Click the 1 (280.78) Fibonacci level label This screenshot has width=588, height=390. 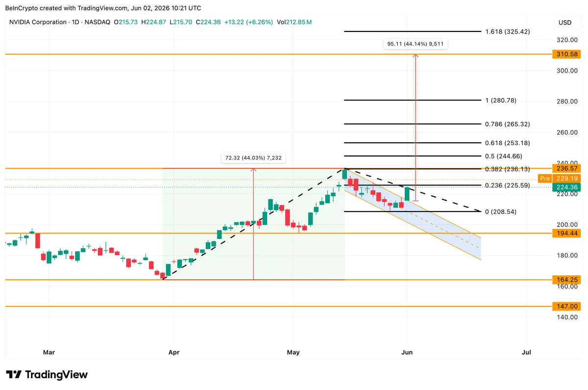tap(500, 101)
